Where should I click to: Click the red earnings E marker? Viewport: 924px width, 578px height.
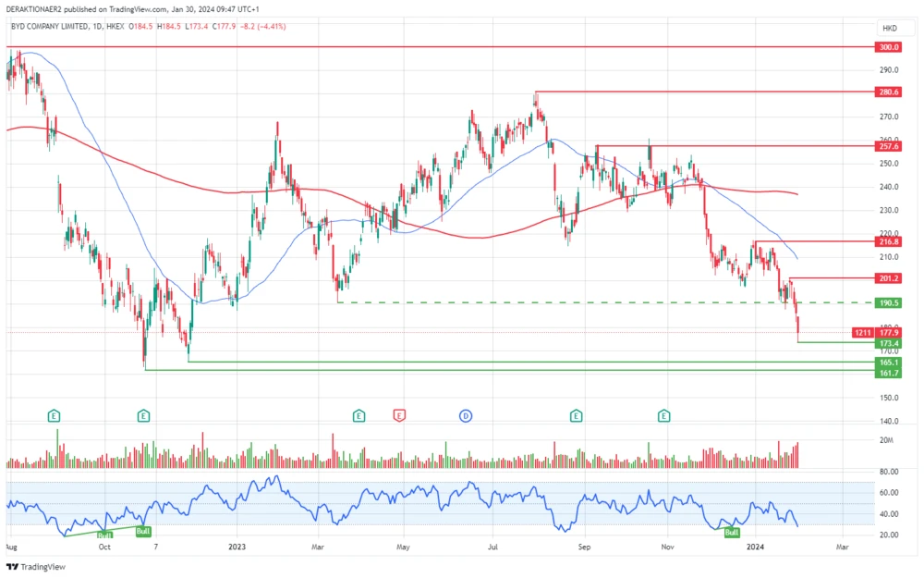tap(400, 416)
